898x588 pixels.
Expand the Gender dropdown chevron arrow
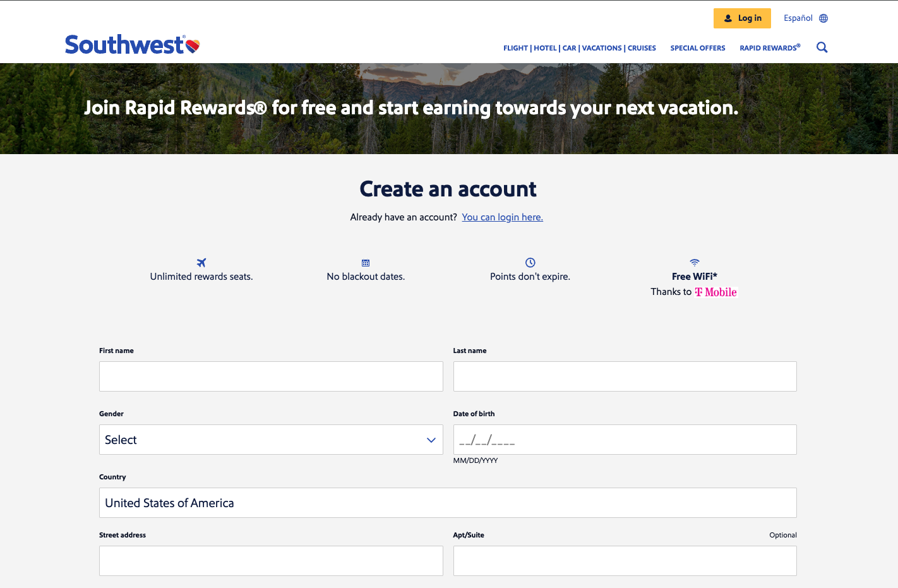click(x=431, y=440)
